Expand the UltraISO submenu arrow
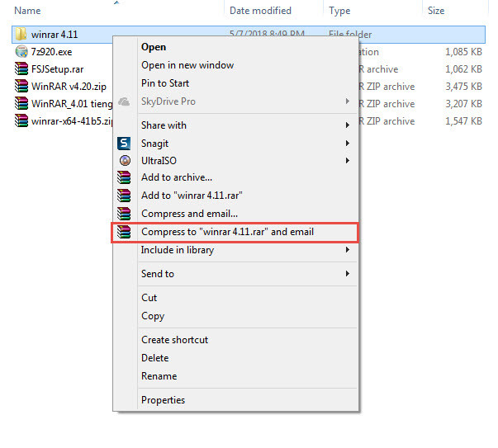 click(348, 161)
